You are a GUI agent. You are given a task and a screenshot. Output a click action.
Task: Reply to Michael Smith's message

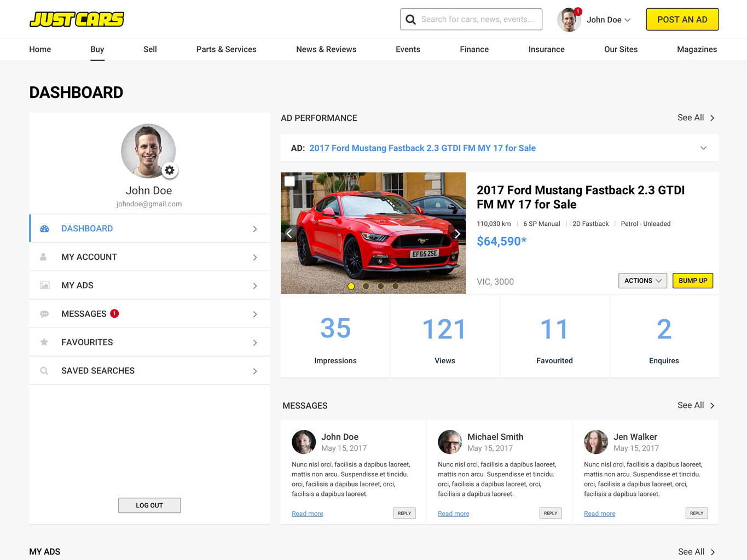click(551, 513)
